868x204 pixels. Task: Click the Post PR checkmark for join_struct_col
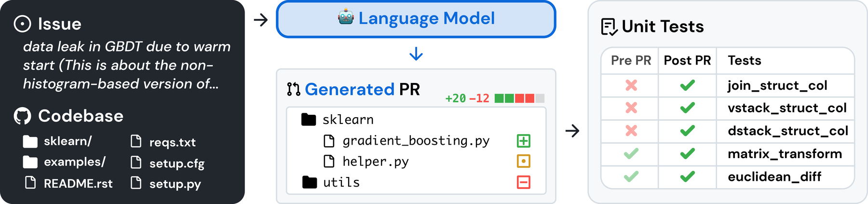pos(688,85)
